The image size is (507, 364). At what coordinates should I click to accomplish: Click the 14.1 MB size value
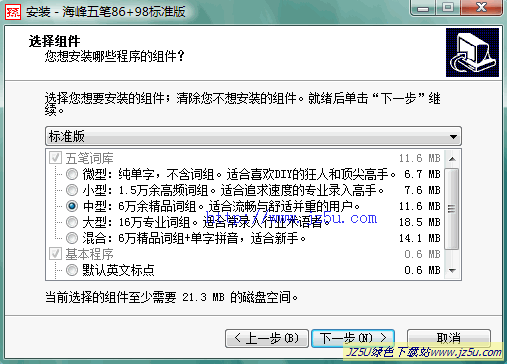point(420,238)
